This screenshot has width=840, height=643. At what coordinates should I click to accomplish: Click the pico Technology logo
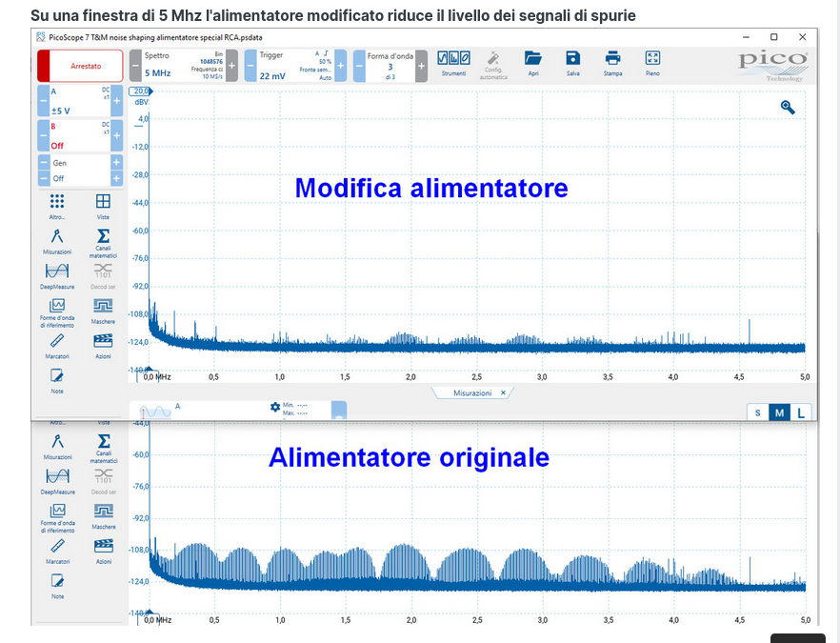(x=773, y=66)
